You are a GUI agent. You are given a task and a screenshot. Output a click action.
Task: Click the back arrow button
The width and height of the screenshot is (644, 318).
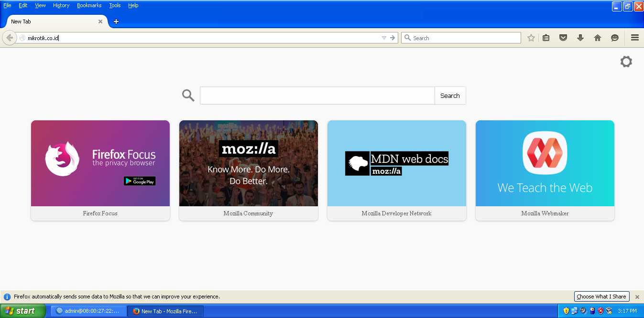[9, 38]
